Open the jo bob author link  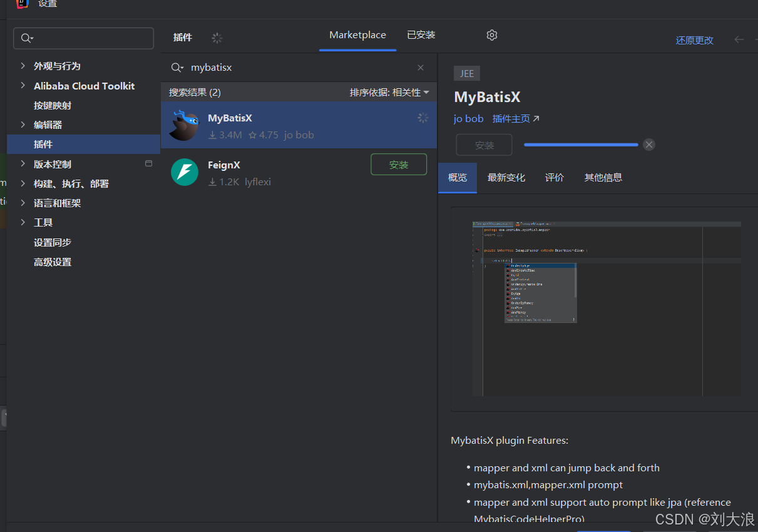(x=469, y=118)
